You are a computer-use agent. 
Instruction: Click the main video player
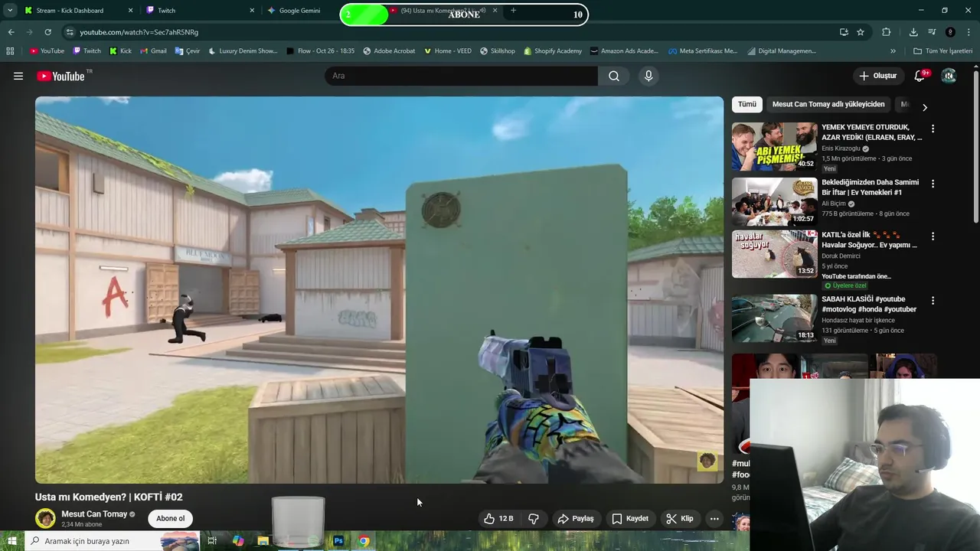(x=379, y=290)
